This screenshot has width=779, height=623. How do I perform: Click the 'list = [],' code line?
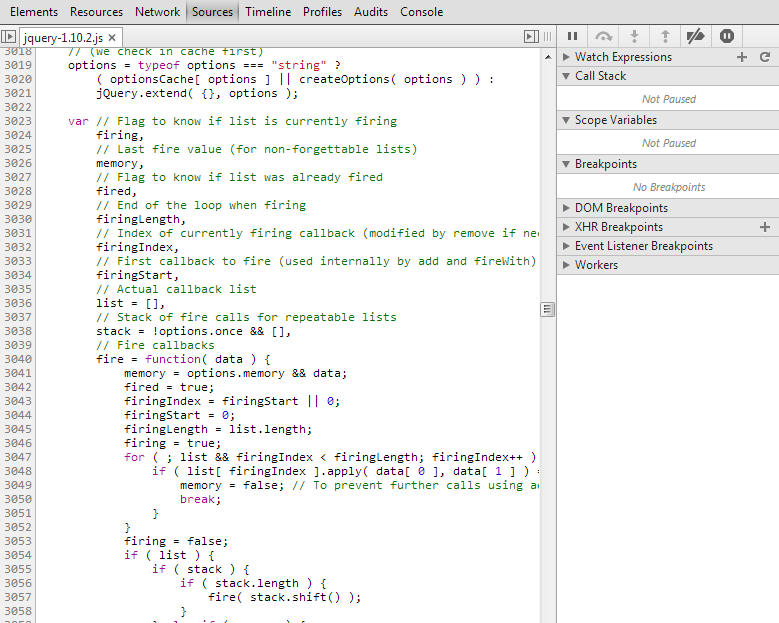130,303
